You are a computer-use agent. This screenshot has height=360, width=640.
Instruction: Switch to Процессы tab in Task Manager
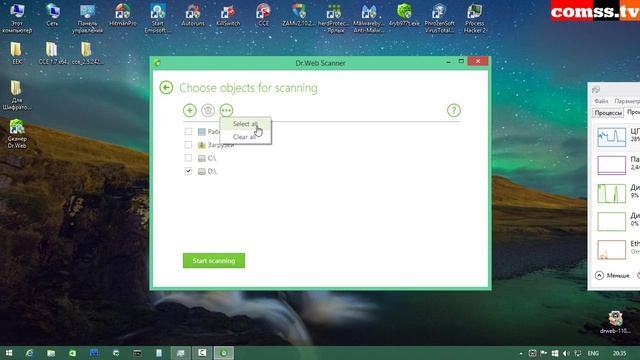pos(608,113)
